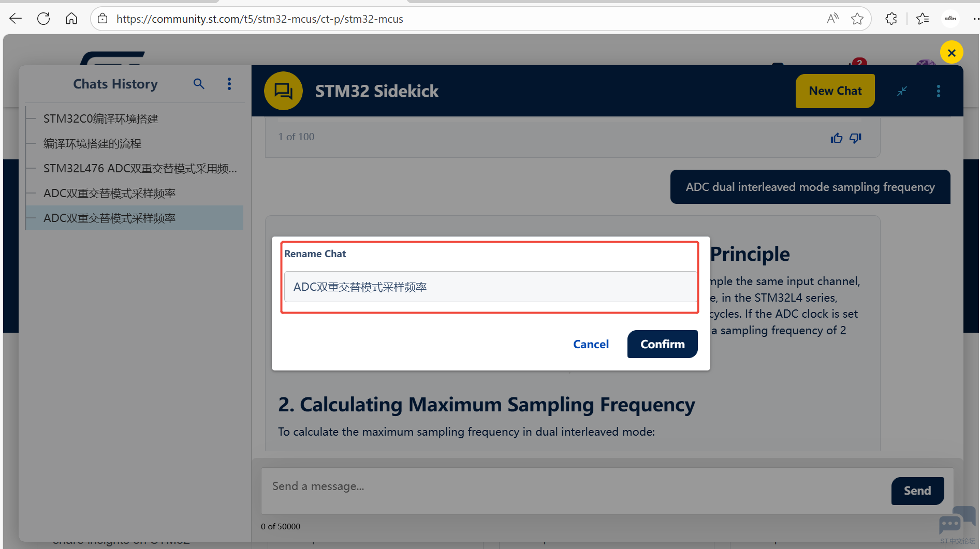Screen dimensions: 980x549
Task: Select the STM32C0编译环境搭建 chat
Action: (x=101, y=119)
